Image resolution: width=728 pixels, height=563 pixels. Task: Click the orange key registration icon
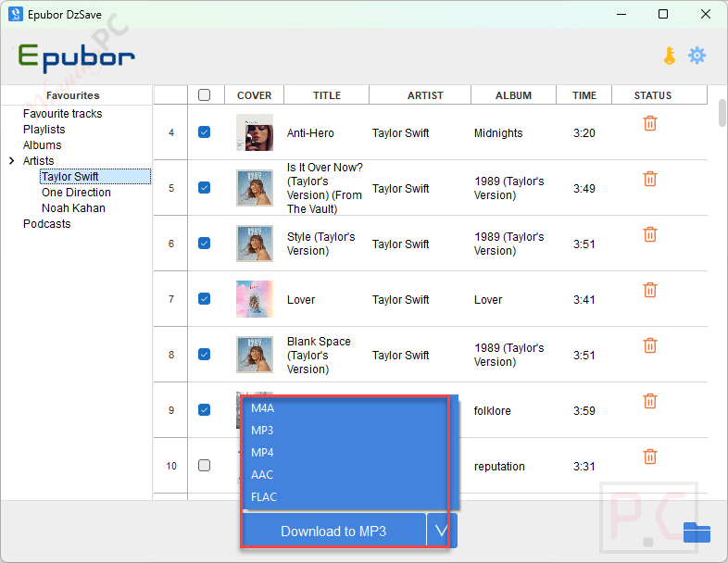tap(670, 56)
